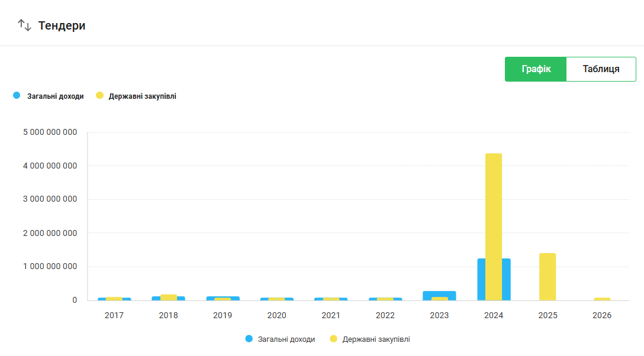Screen dimensions: 644x356
Task: Click top legend label Державні закупівлі
Action: 142,96
